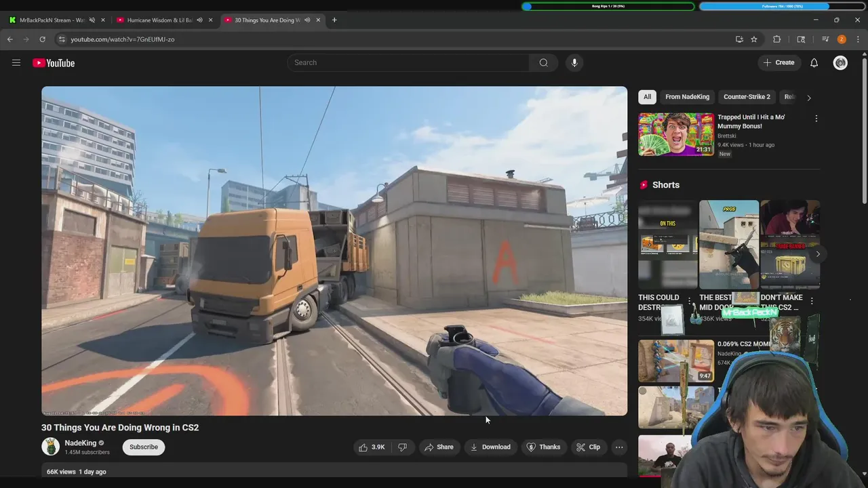
Task: Bookmark this page with the star
Action: (x=754, y=39)
